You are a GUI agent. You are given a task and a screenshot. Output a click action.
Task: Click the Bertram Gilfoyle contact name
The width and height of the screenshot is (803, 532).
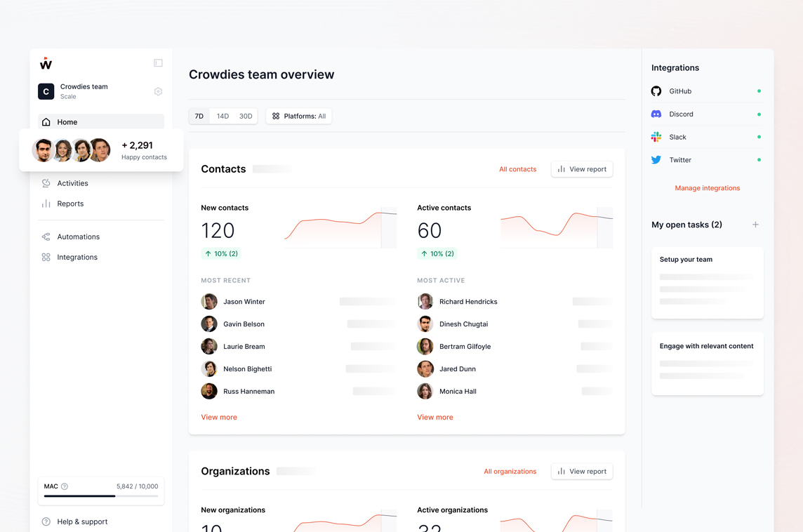tap(465, 347)
